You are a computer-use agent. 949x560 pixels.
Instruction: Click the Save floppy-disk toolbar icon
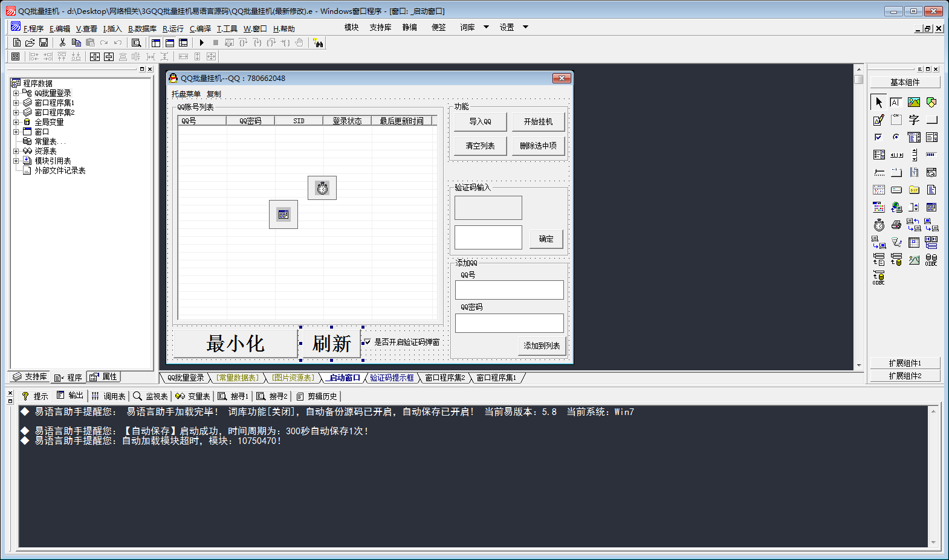(44, 43)
